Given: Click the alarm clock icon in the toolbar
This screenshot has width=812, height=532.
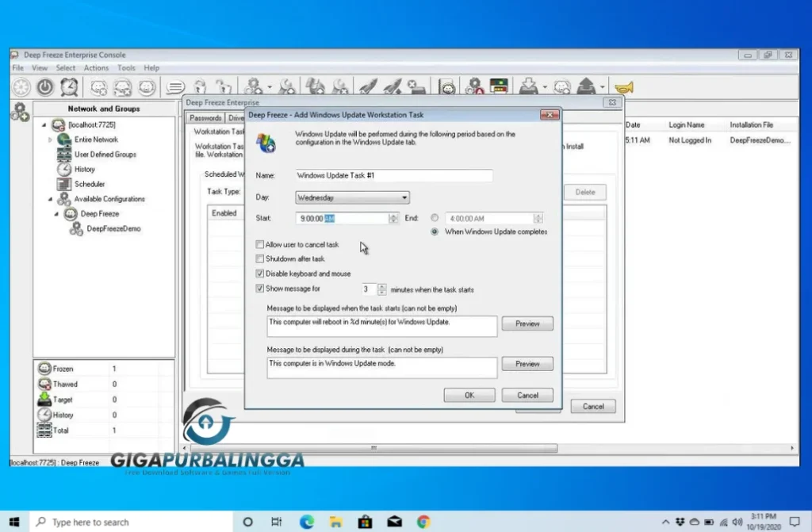Looking at the screenshot, I should pyautogui.click(x=70, y=87).
